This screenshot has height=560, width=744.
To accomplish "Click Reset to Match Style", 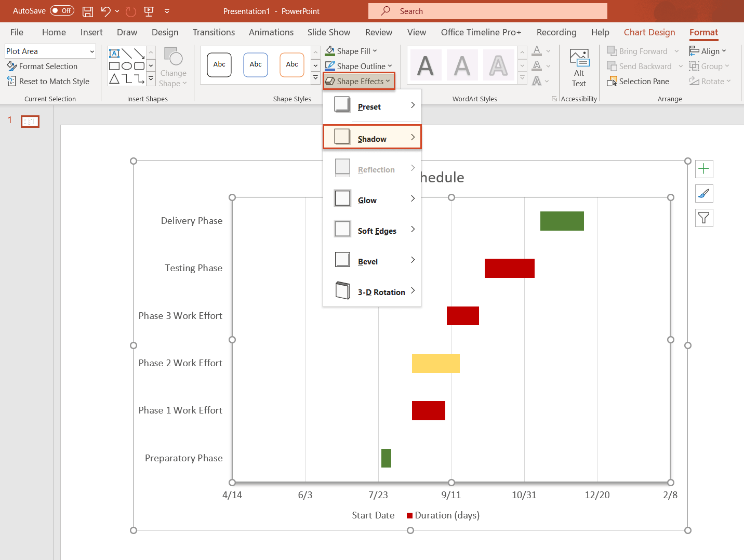I will coord(48,81).
